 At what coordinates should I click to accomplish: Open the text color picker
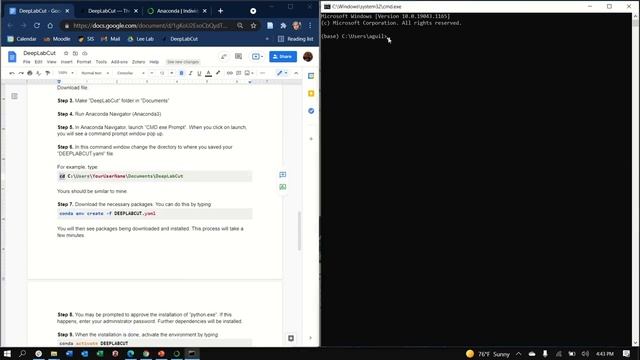[x=209, y=73]
